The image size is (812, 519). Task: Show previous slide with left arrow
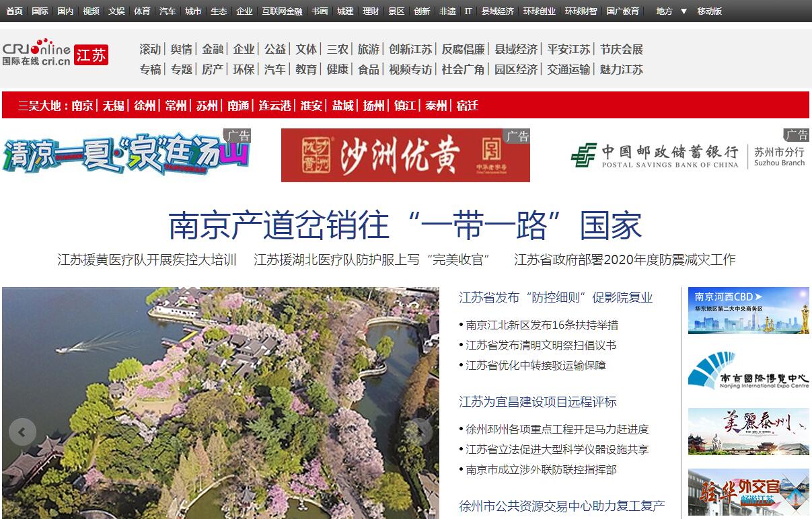[22, 432]
